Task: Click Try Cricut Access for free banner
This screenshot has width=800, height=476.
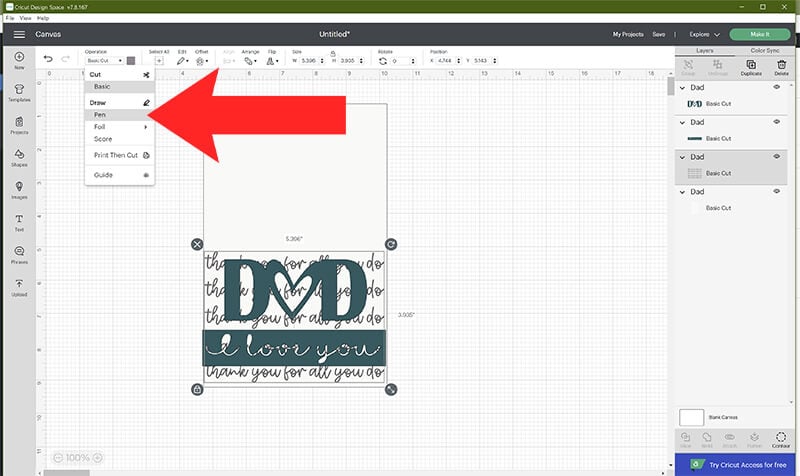Action: click(x=735, y=465)
